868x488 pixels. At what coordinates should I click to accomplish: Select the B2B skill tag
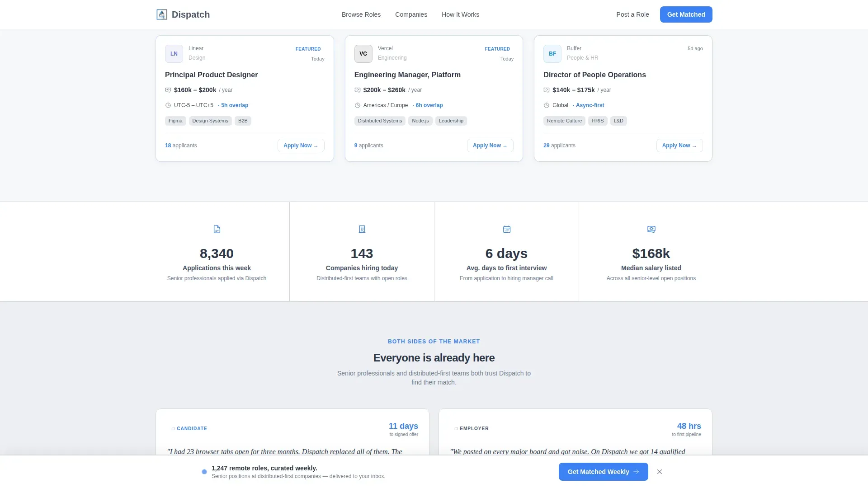243,121
